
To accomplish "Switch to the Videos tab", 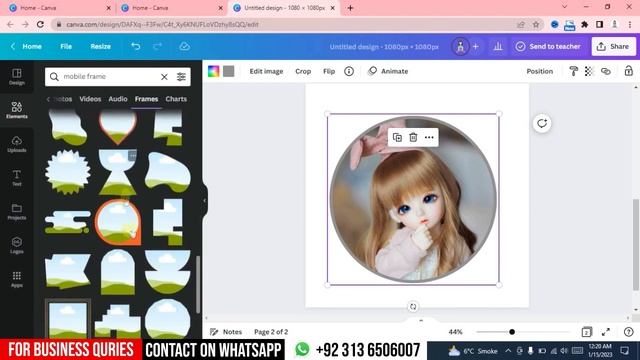I will [x=90, y=99].
